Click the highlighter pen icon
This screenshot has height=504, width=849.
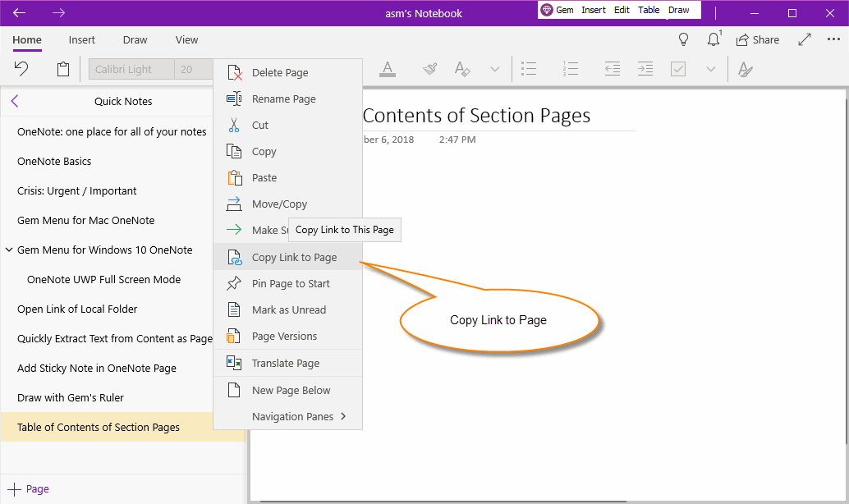point(430,69)
